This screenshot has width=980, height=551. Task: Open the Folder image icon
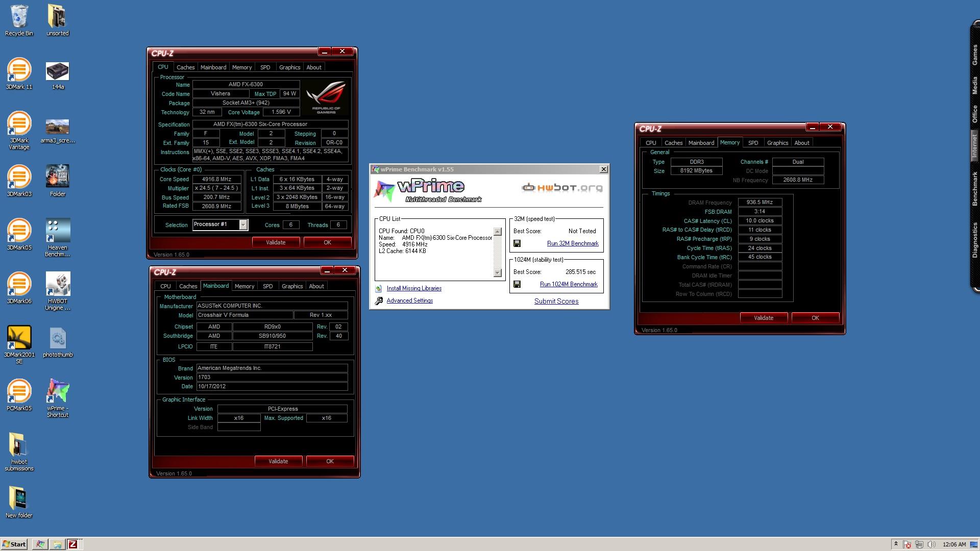pos(58,181)
